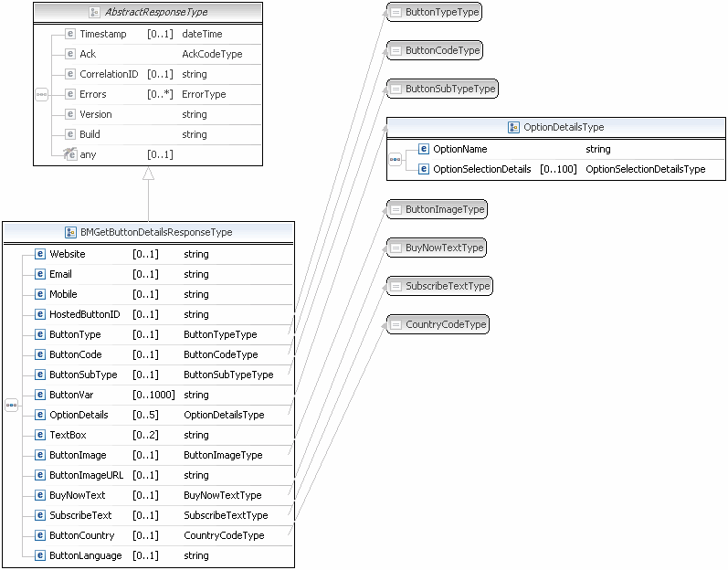Open the ButtonTypeType type box
This screenshot has height=570, width=728.
pyautogui.click(x=433, y=12)
